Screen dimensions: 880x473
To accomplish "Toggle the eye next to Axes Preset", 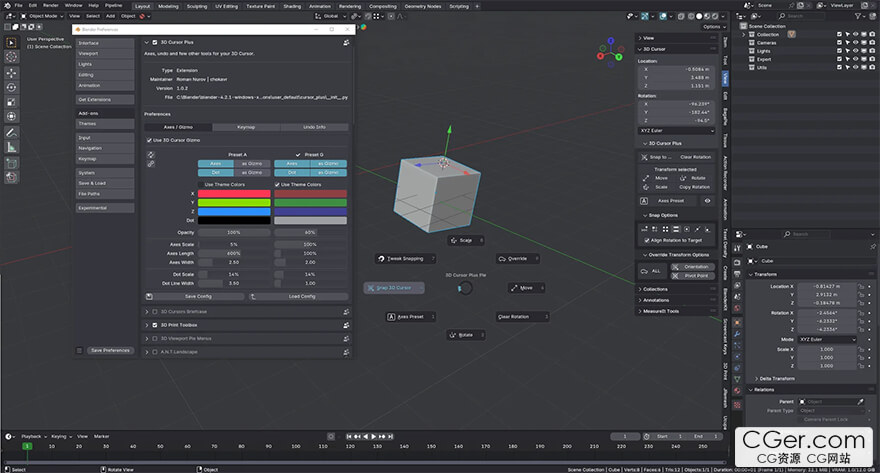I will 707,201.
